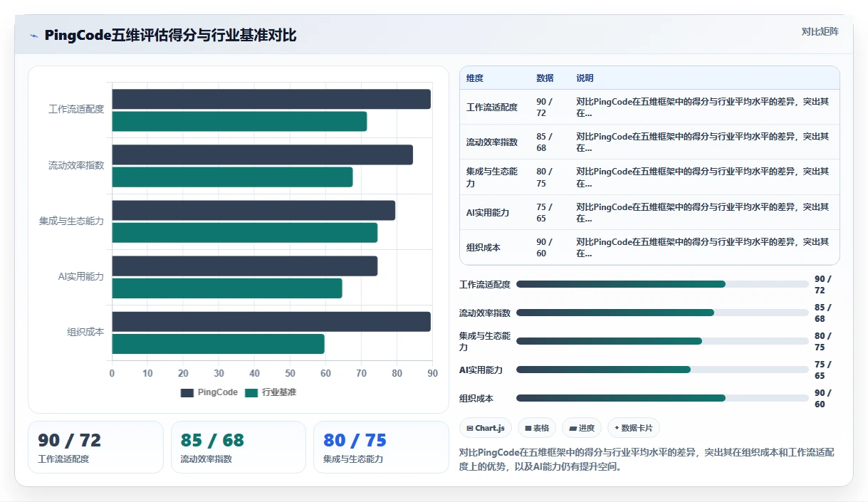Click the 维度 column header
The width and height of the screenshot is (868, 502).
tap(475, 78)
